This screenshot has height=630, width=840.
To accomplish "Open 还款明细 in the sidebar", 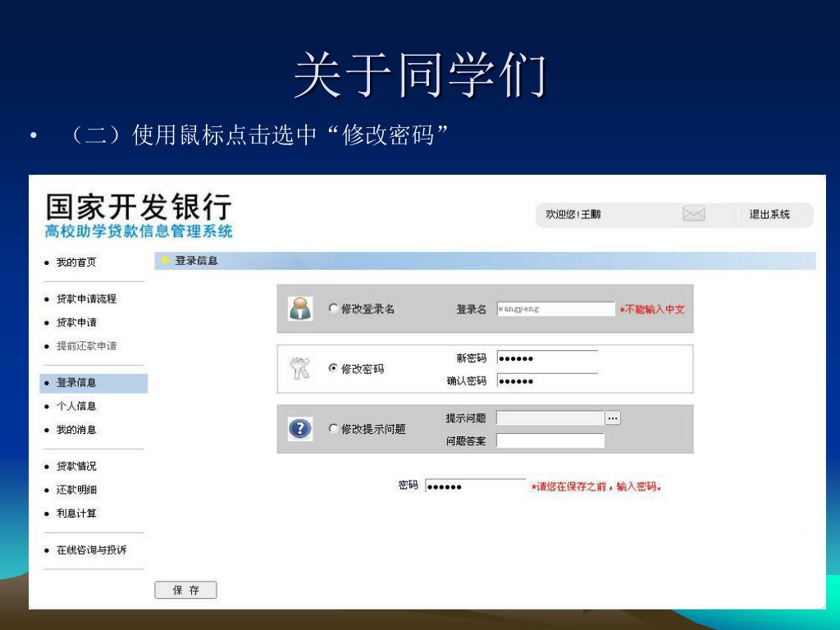I will click(x=76, y=490).
